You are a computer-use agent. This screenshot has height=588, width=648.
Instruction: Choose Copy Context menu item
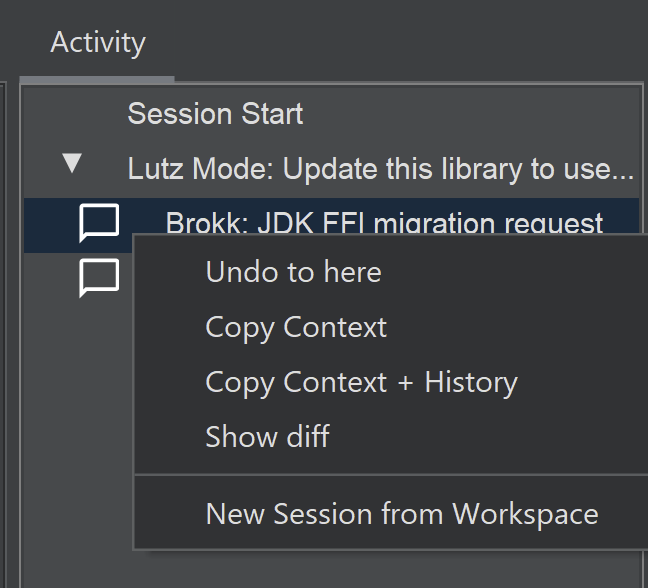point(296,327)
